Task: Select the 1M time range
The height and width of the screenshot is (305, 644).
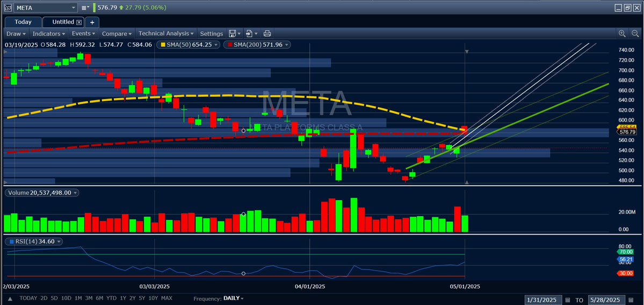Action: click(x=78, y=298)
